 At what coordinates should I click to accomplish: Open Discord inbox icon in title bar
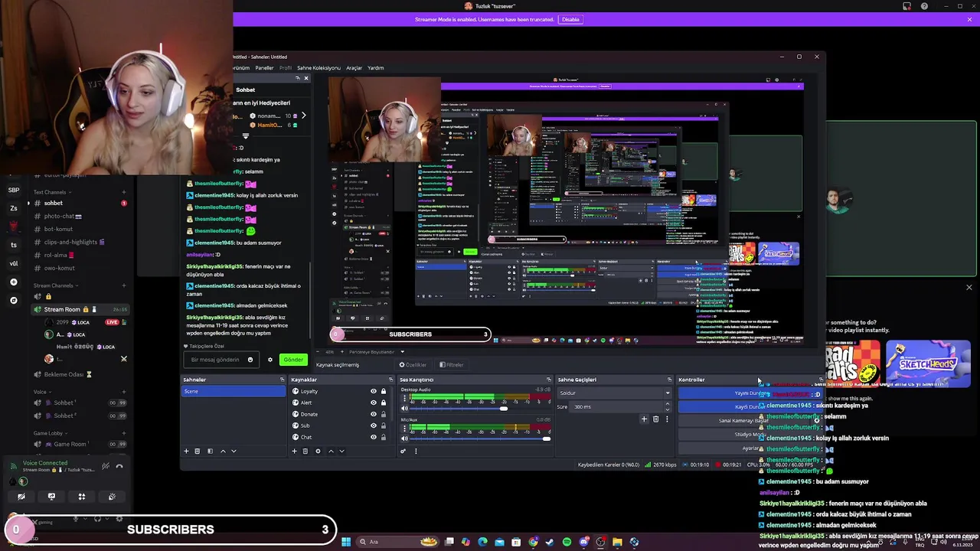906,6
